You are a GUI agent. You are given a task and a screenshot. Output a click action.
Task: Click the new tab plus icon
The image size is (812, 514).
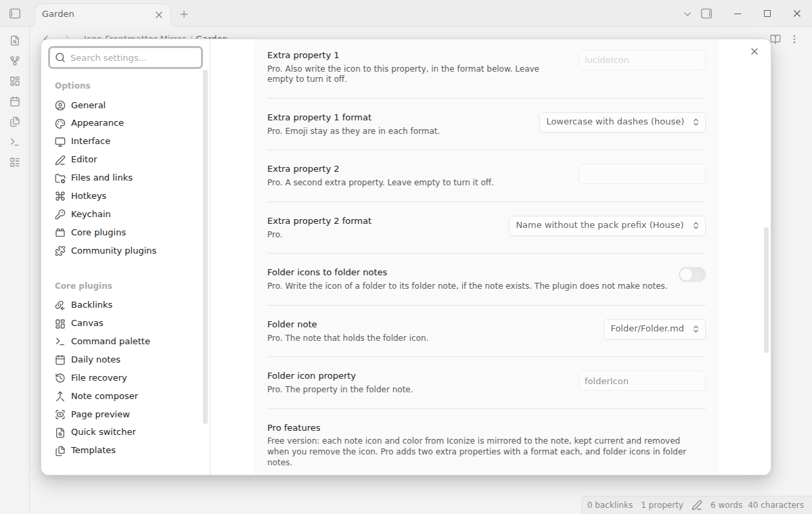184,14
